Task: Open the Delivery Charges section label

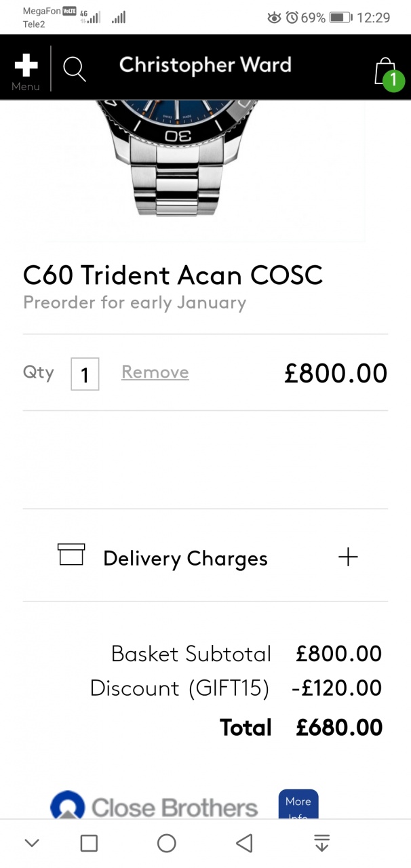Action: [x=185, y=559]
